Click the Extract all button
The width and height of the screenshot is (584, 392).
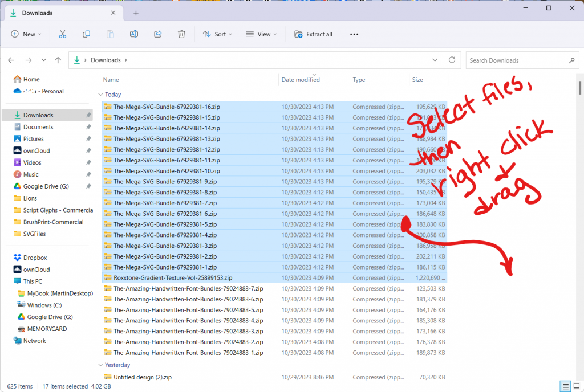(313, 34)
